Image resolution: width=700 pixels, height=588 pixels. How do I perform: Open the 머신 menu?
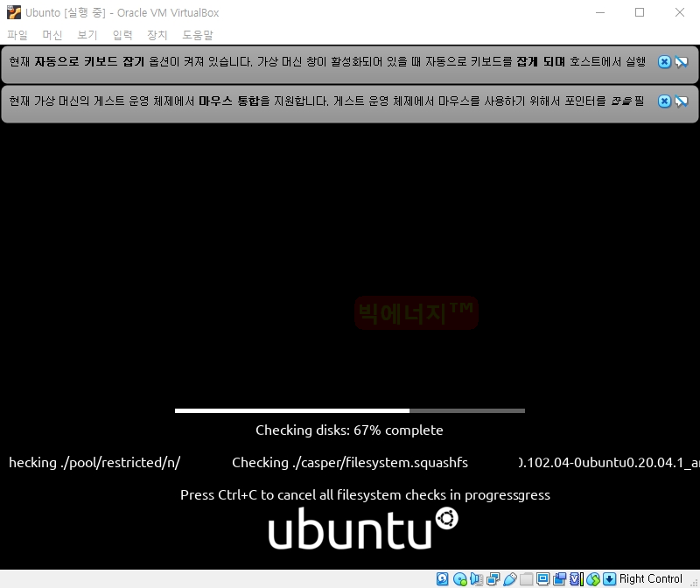pyautogui.click(x=52, y=35)
